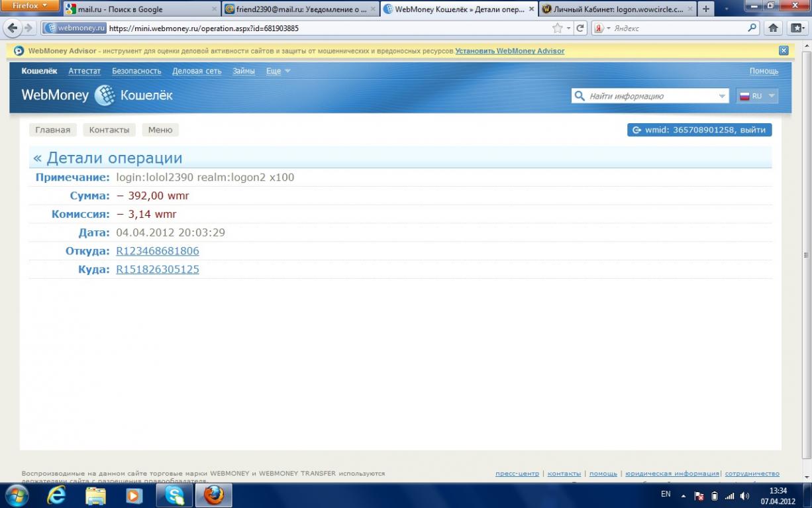812x508 pixels.
Task: Open the R151826305125 destination wallet link
Action: (x=158, y=270)
